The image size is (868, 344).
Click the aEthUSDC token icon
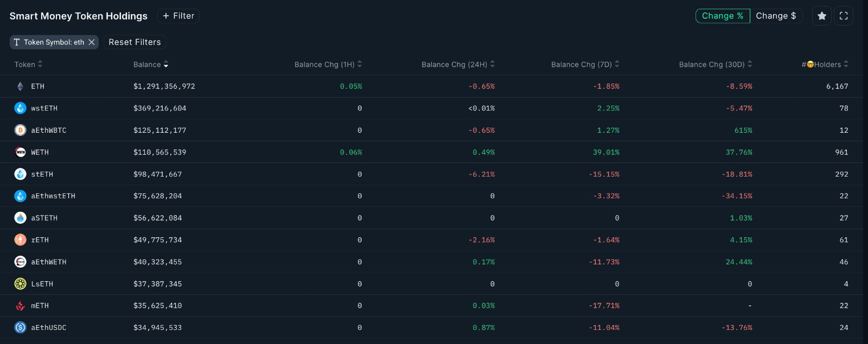[20, 327]
